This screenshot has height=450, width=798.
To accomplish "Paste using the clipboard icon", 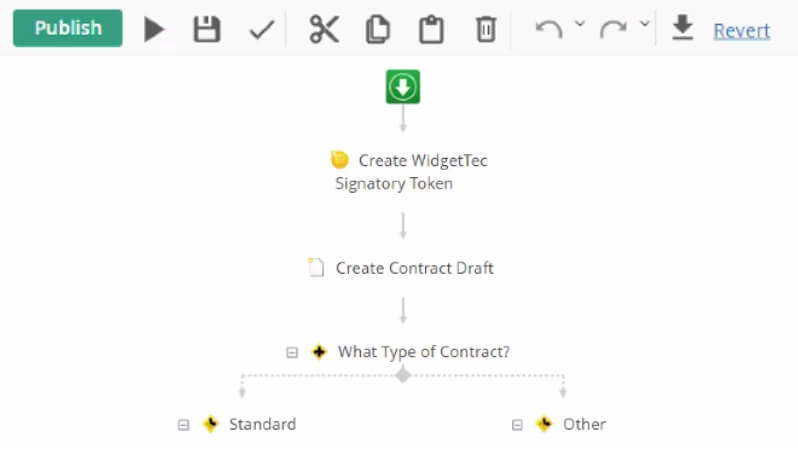I will (431, 29).
